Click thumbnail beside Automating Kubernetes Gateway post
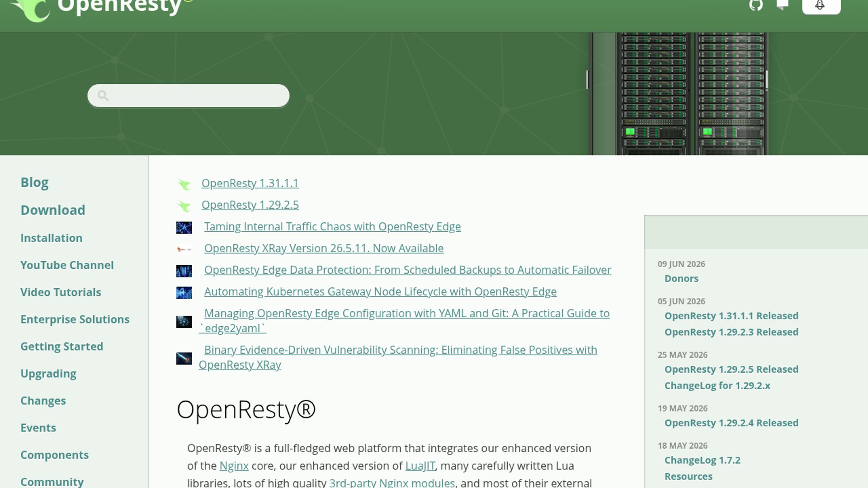 point(184,292)
